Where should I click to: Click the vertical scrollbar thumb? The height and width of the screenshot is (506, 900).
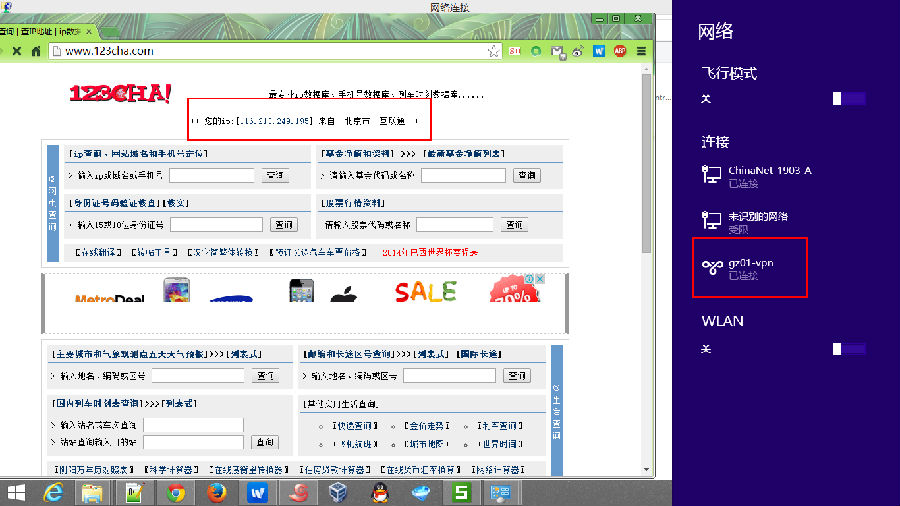click(x=646, y=163)
